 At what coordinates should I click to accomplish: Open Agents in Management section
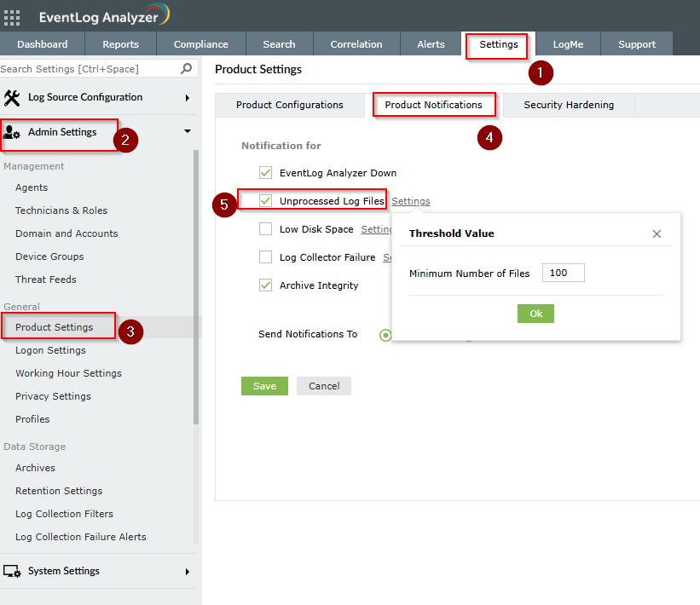coord(32,187)
